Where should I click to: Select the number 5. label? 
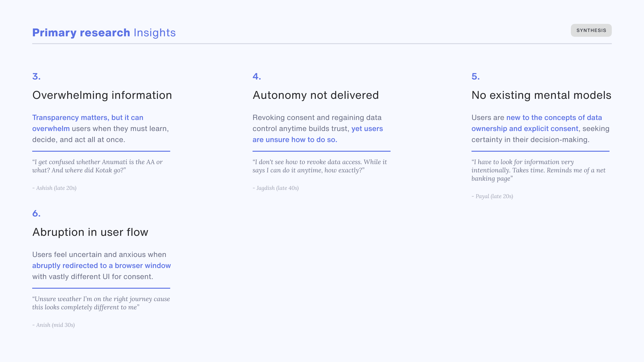(475, 77)
